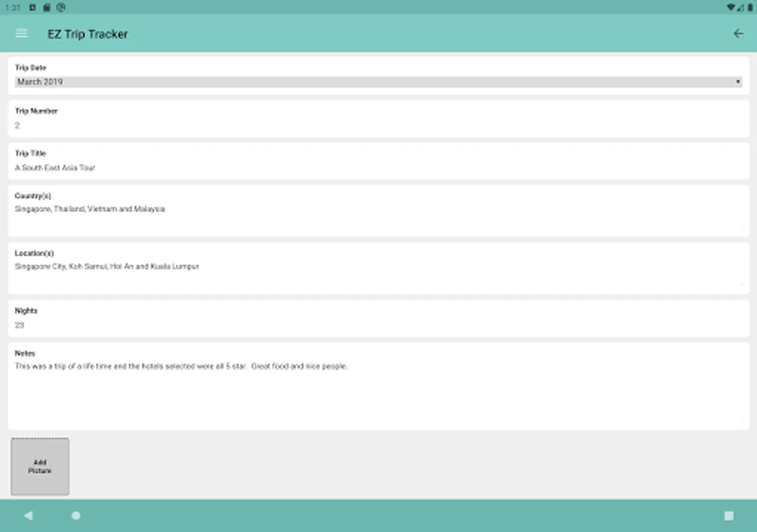The width and height of the screenshot is (757, 532).
Task: Open the hamburger navigation menu
Action: pyautogui.click(x=21, y=33)
